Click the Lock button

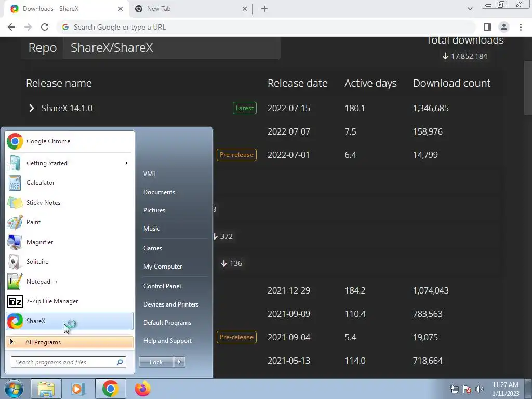point(156,362)
